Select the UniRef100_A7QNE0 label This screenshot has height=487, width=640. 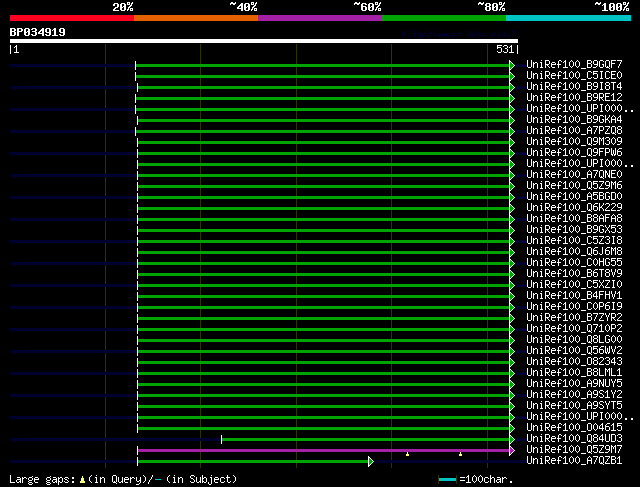[574, 175]
